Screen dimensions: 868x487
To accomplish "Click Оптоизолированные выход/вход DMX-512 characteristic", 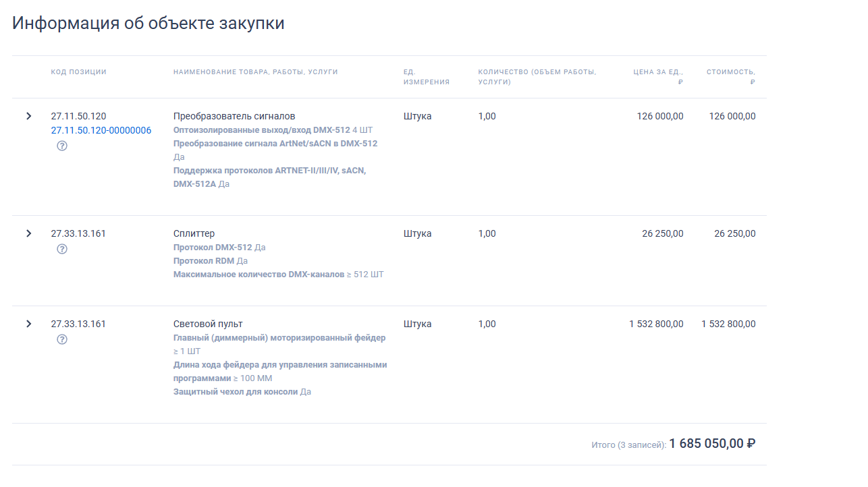I will 262,130.
